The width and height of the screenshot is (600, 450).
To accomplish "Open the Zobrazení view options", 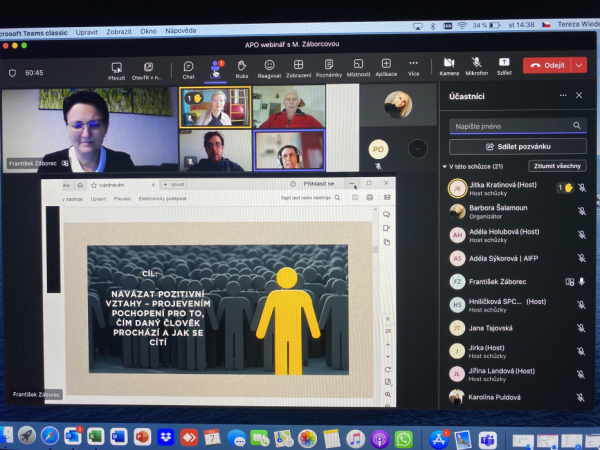I will point(298,68).
